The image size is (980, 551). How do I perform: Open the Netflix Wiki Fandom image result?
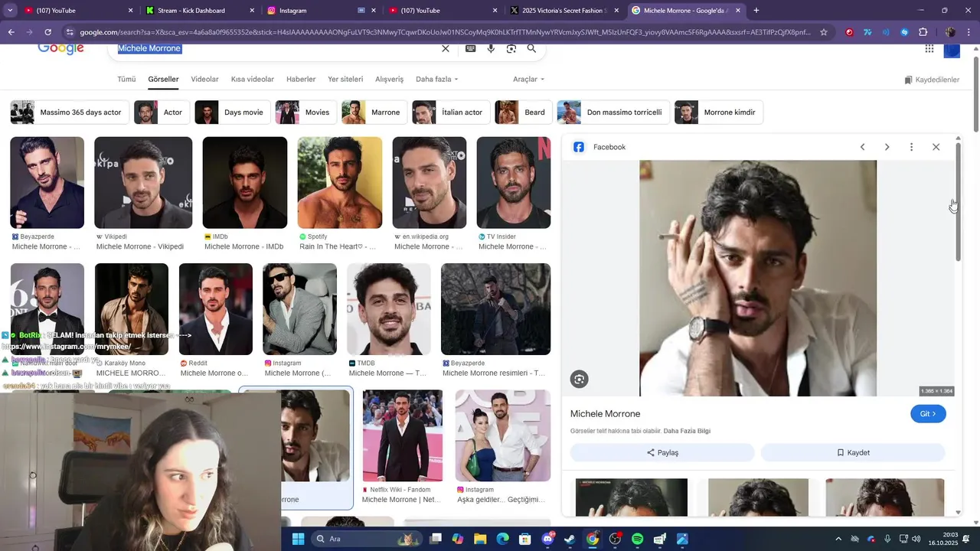click(402, 435)
